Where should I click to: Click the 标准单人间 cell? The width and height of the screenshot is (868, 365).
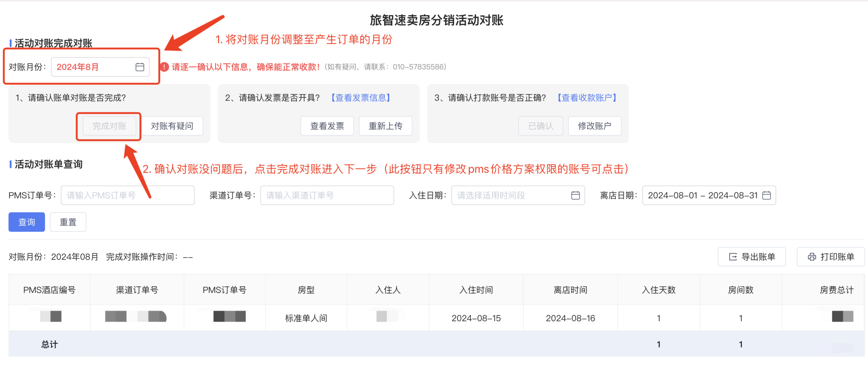(306, 318)
